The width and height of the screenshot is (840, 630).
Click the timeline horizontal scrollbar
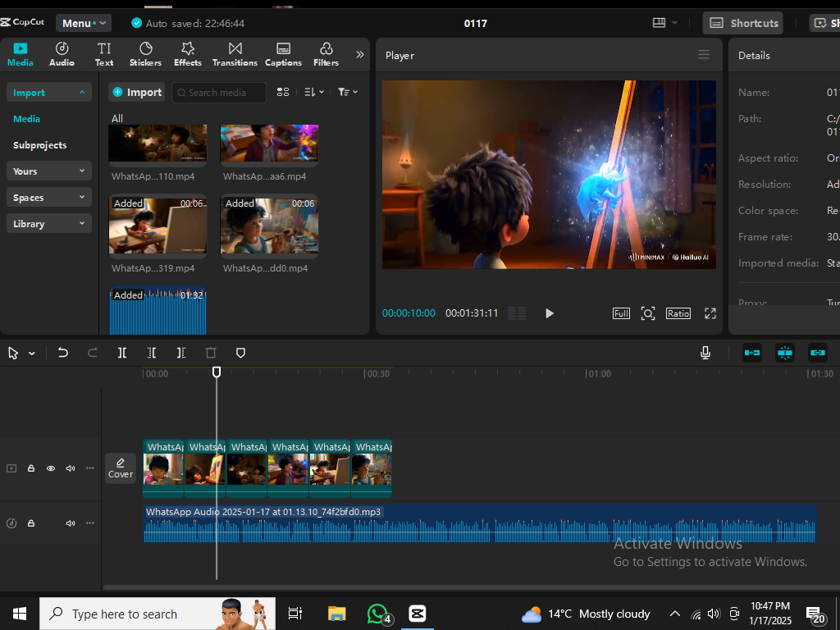click(x=472, y=587)
